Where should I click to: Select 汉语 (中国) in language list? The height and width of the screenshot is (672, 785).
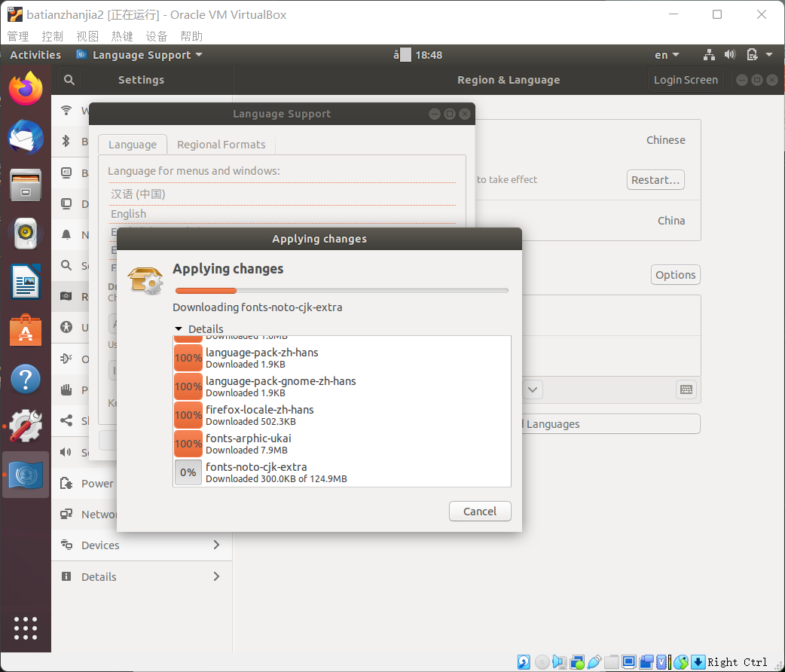coord(283,194)
